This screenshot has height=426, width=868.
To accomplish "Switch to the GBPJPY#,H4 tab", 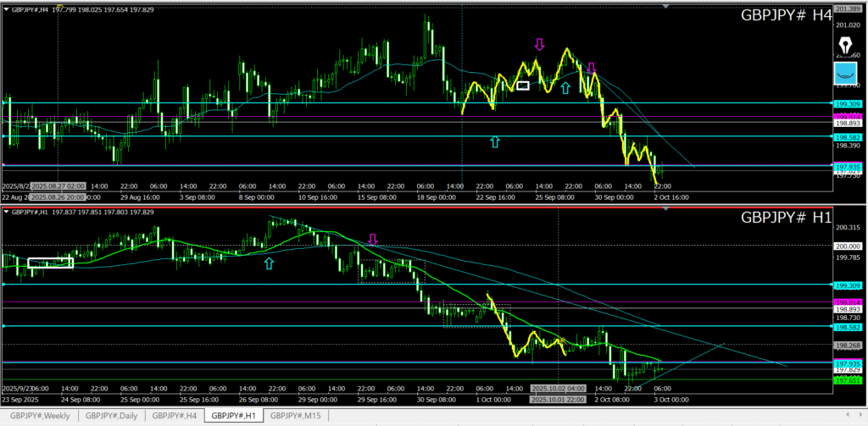I will [175, 415].
